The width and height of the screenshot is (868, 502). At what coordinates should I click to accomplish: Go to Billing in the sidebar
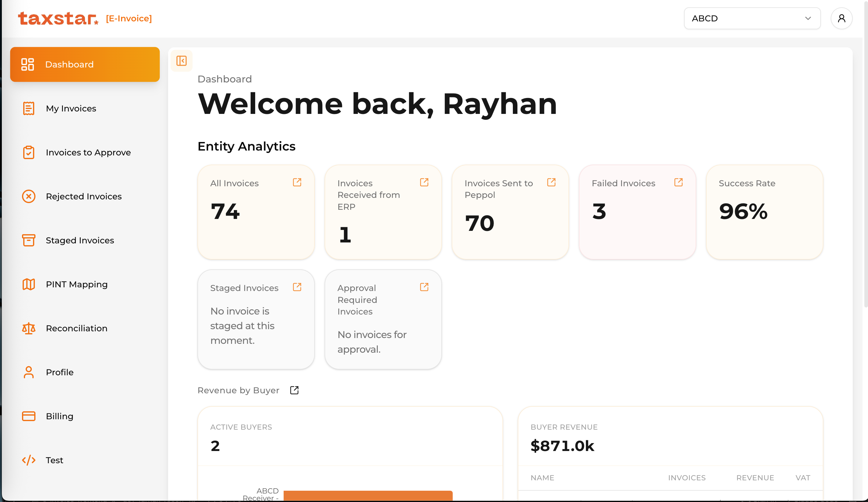click(85, 416)
